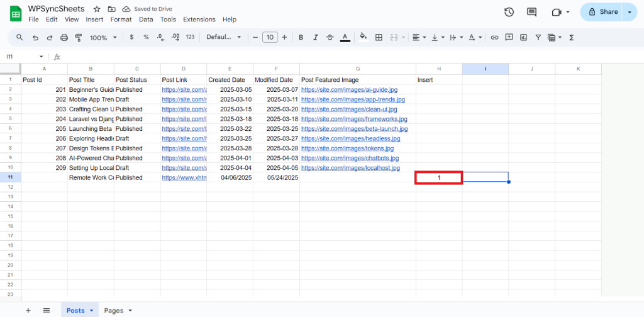Image resolution: width=644 pixels, height=317 pixels.
Task: Format as currency with dollar icon
Action: (131, 37)
